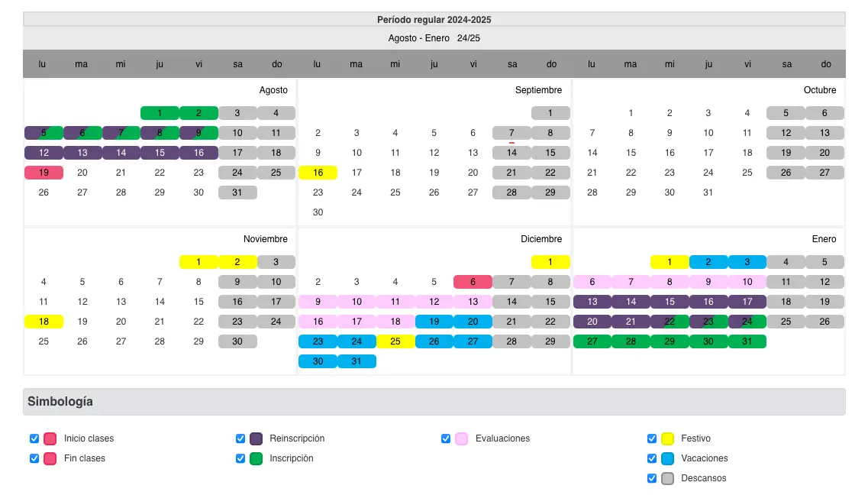Select purple January 13 reinscription day
The image size is (868, 495).
pyautogui.click(x=592, y=302)
